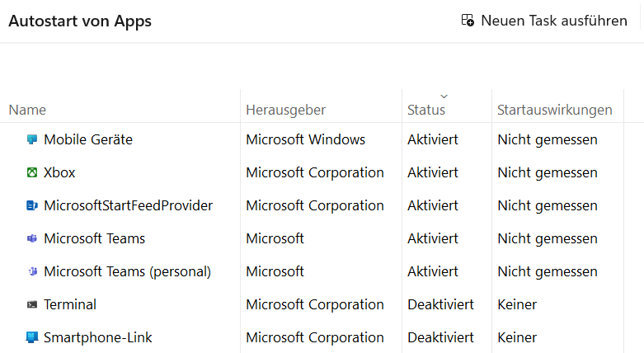Click Deaktiviert status of Terminal
The width and height of the screenshot is (644, 353).
(440, 304)
